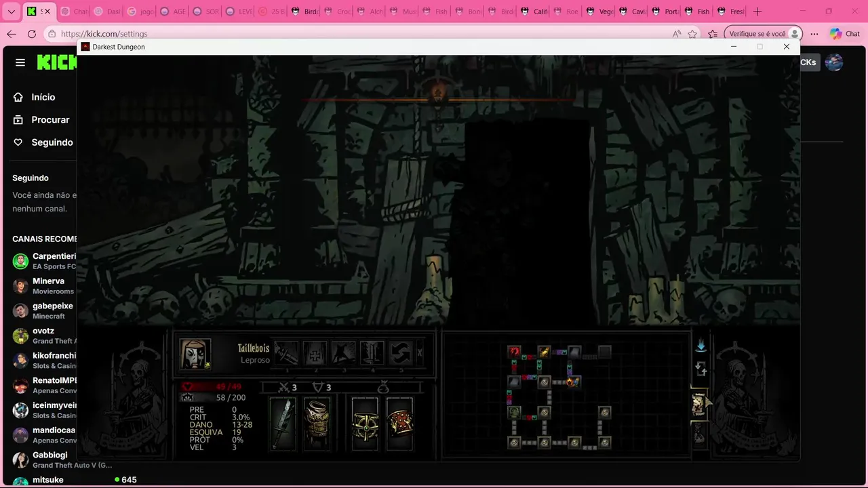Switch to the 'jogo' browser tab
The width and height of the screenshot is (868, 488).
[140, 12]
